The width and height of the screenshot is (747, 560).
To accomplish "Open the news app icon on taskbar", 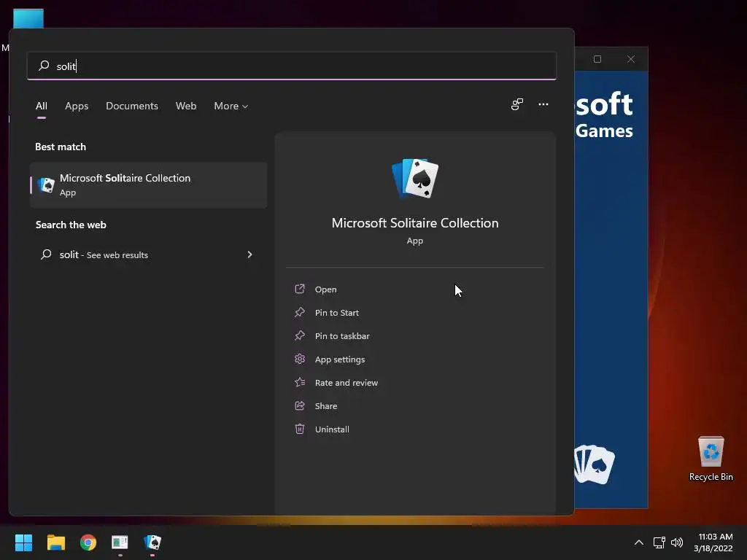I will click(120, 542).
